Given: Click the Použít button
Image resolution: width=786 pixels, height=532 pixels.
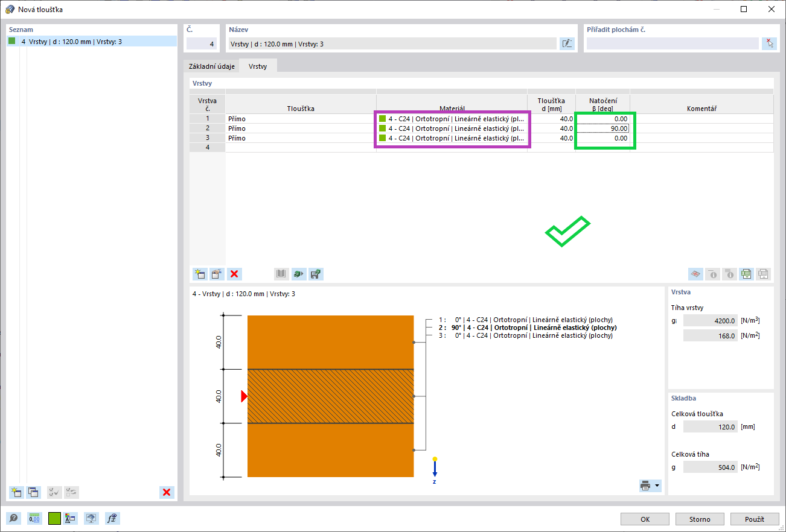Looking at the screenshot, I should (x=755, y=519).
